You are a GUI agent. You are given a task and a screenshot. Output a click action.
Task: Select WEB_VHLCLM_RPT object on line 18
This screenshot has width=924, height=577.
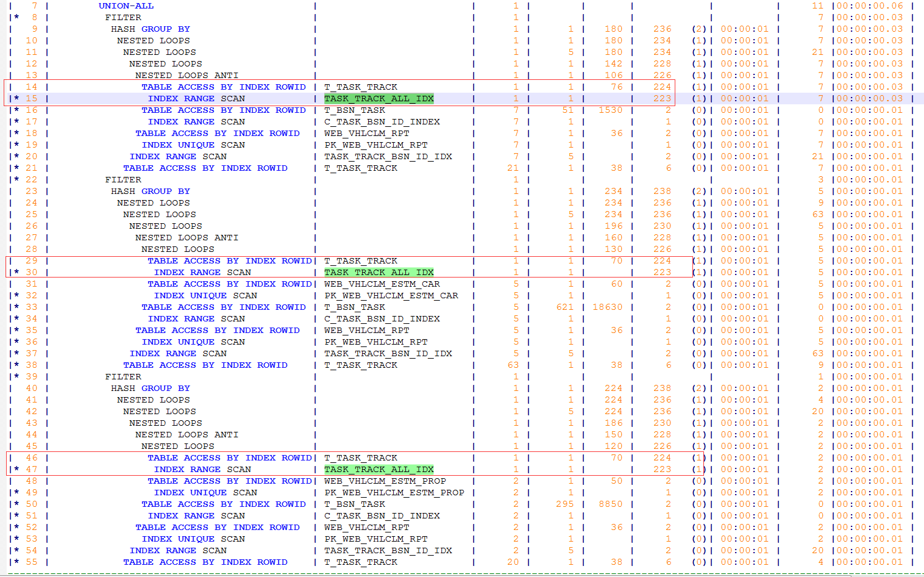[367, 134]
